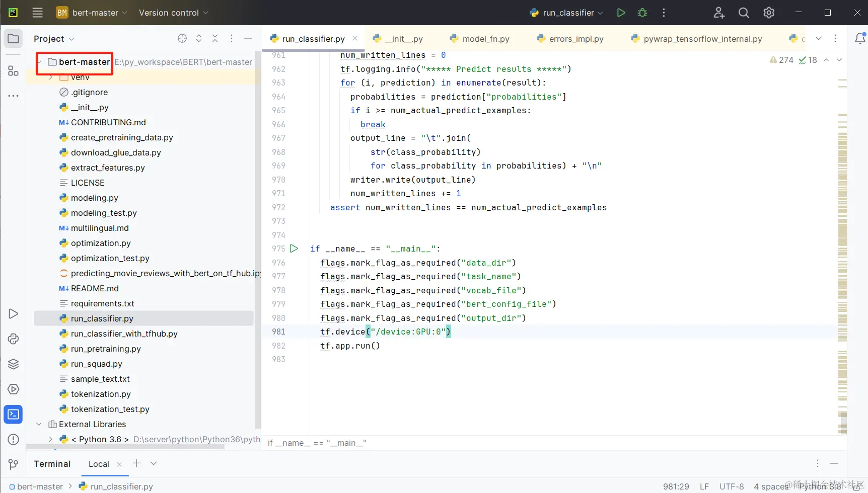Debug run_classifier with the bug icon
Screen dimensions: 868x493
[642, 13]
